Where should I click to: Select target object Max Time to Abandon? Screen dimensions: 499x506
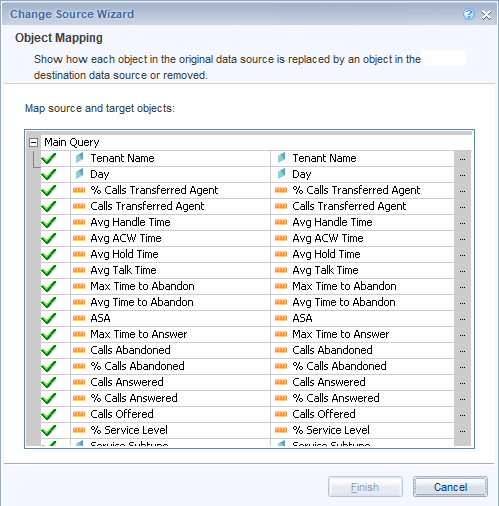point(344,286)
